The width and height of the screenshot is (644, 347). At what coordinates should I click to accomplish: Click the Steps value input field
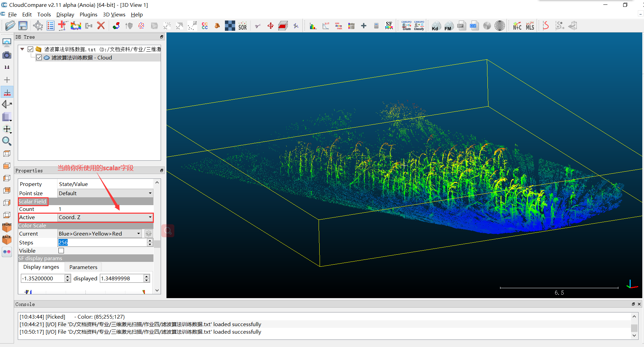click(102, 242)
